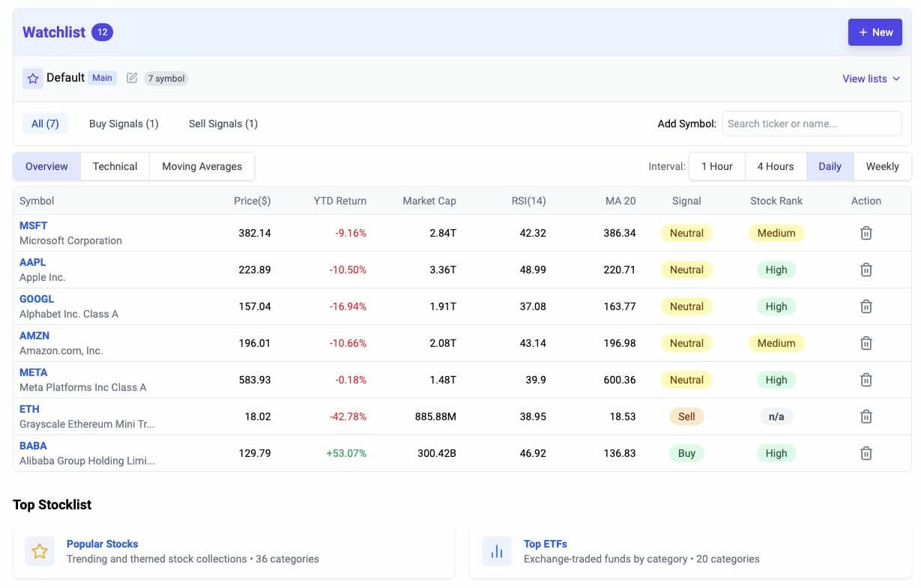Screen dimensions: 921x588
Task: Click the Add Symbol search field
Action: coord(812,124)
